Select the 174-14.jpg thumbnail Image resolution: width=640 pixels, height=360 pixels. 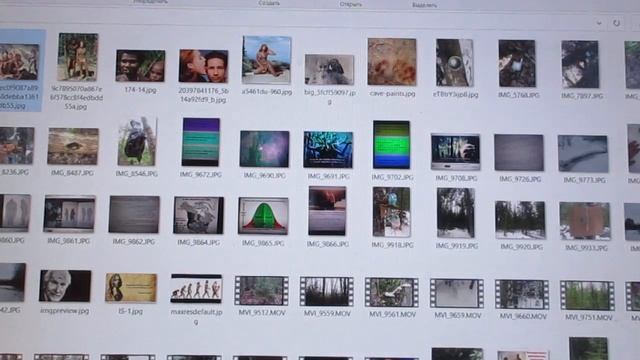pos(140,66)
